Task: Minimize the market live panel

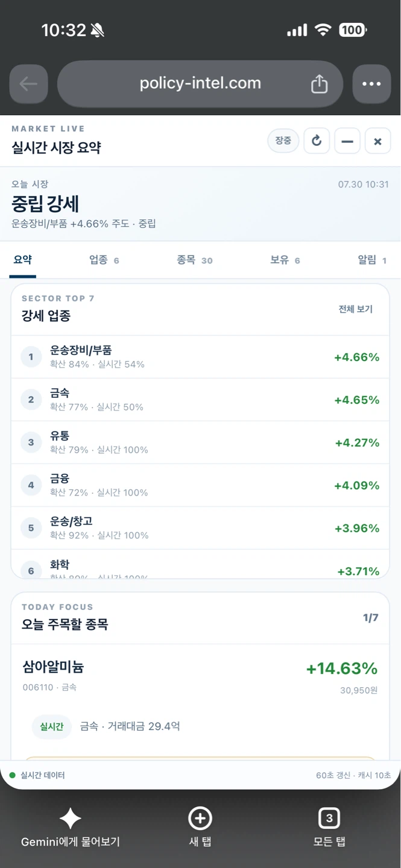Action: pyautogui.click(x=347, y=141)
